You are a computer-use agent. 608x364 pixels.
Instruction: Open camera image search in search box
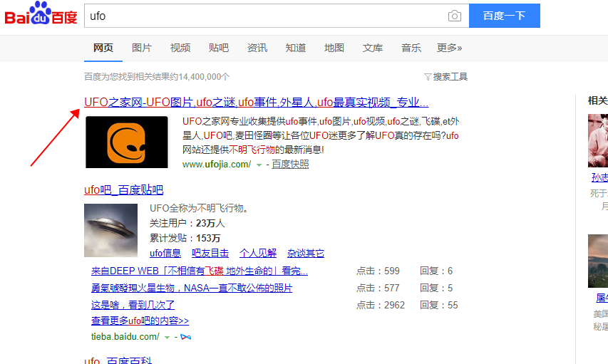(454, 16)
